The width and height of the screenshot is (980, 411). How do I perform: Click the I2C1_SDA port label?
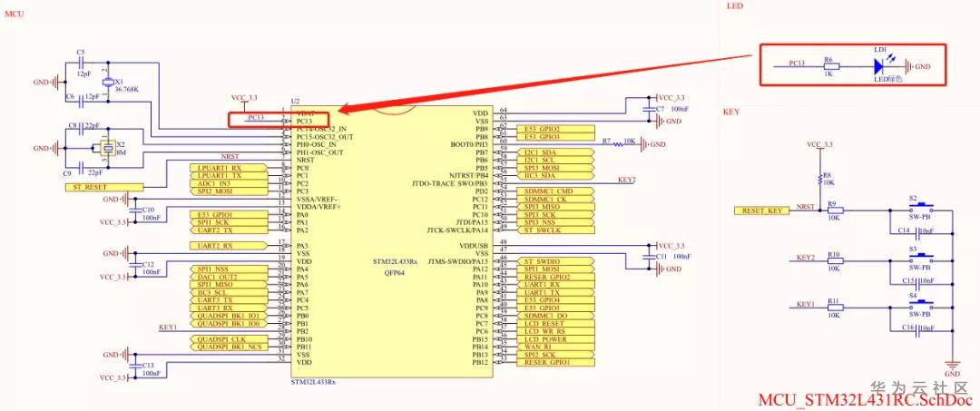click(555, 152)
